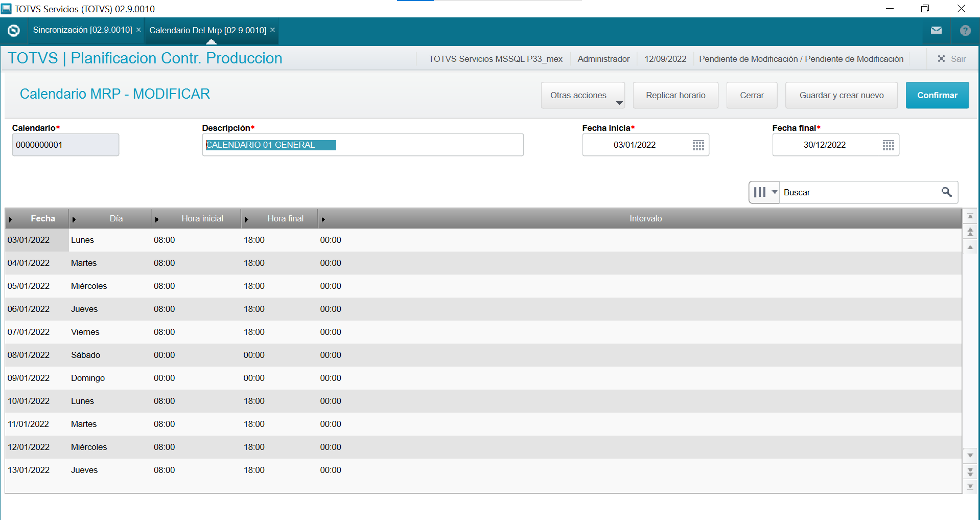Click Intervalo 00:00 in the 05/01/2022 row

tap(331, 286)
